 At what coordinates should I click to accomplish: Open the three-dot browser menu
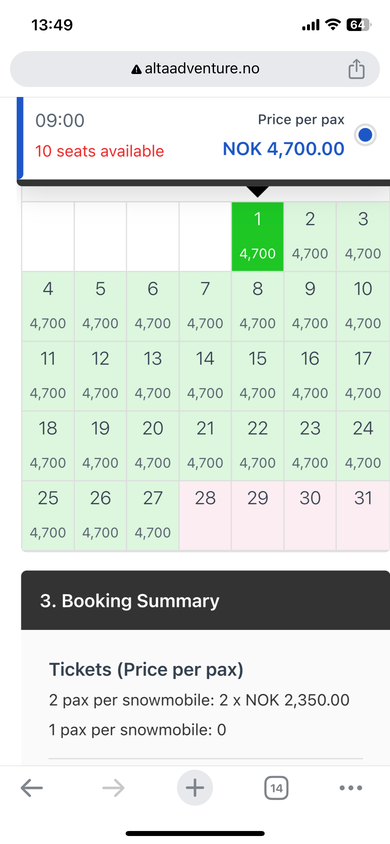pyautogui.click(x=351, y=788)
